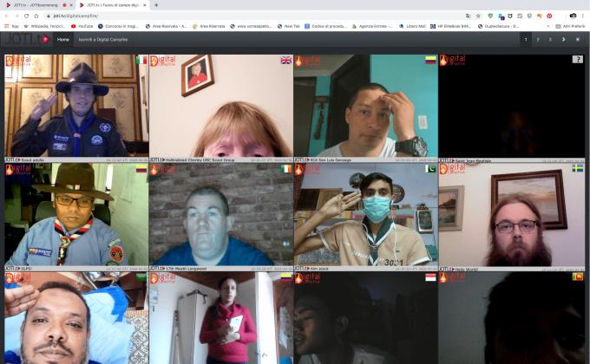Click the Indonesian flag on dark video tile
This screenshot has height=364, width=590.
click(x=430, y=277)
